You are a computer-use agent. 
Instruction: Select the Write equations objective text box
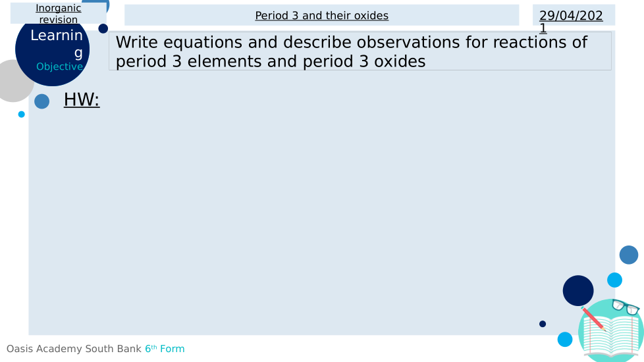[x=360, y=51]
